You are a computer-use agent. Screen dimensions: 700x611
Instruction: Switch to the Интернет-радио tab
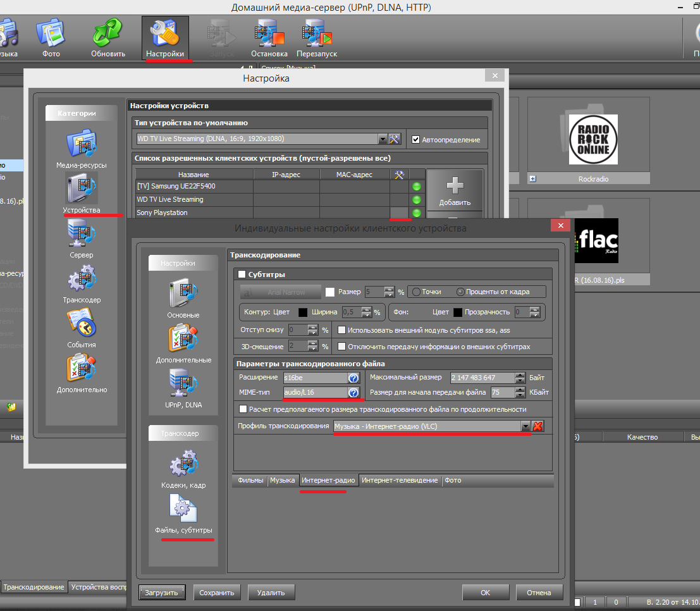328,481
